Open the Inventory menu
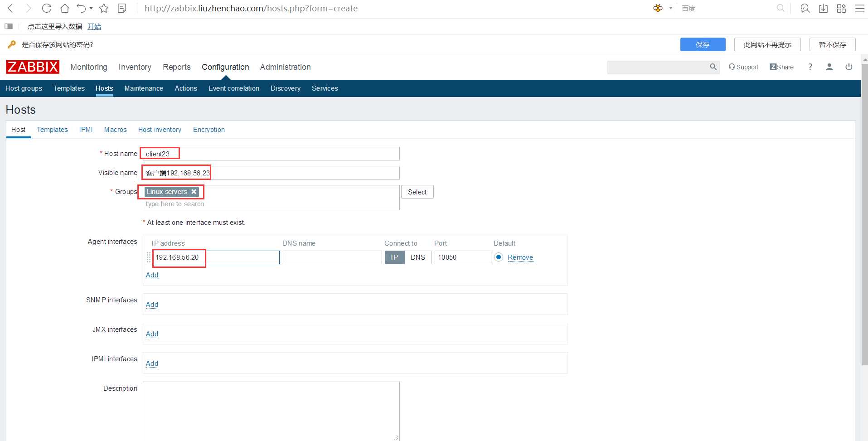Viewport: 868px width, 441px height. 135,67
